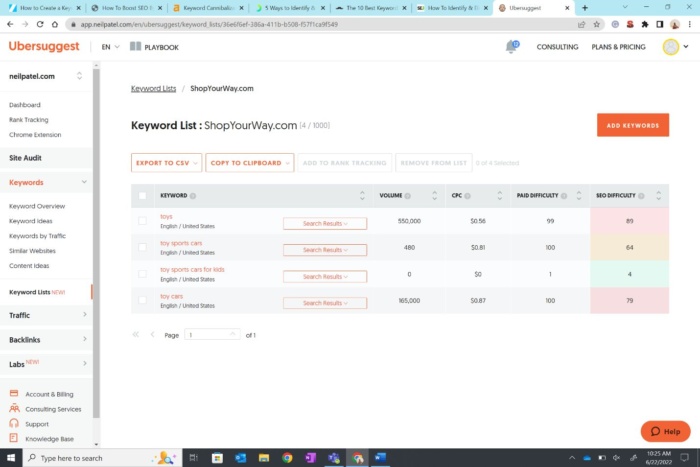700x467 pixels.
Task: Open Site Audit in the sidebar
Action: tap(25, 158)
